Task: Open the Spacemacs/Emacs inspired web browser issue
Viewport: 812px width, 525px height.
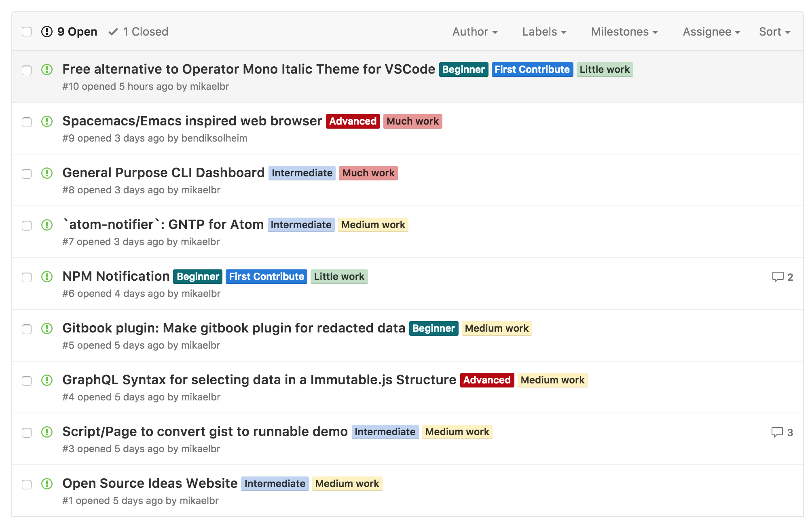Action: coord(192,121)
